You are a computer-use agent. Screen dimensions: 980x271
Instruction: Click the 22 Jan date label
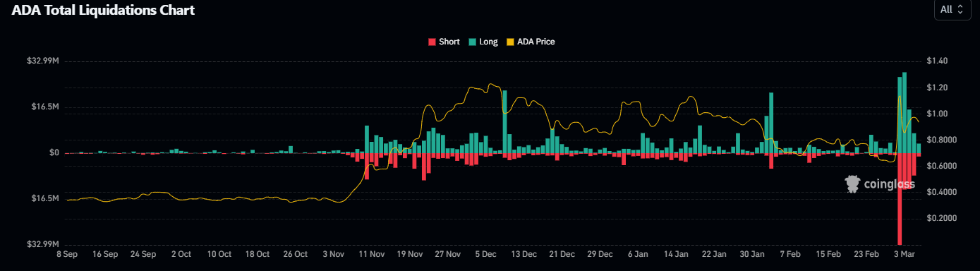715,253
